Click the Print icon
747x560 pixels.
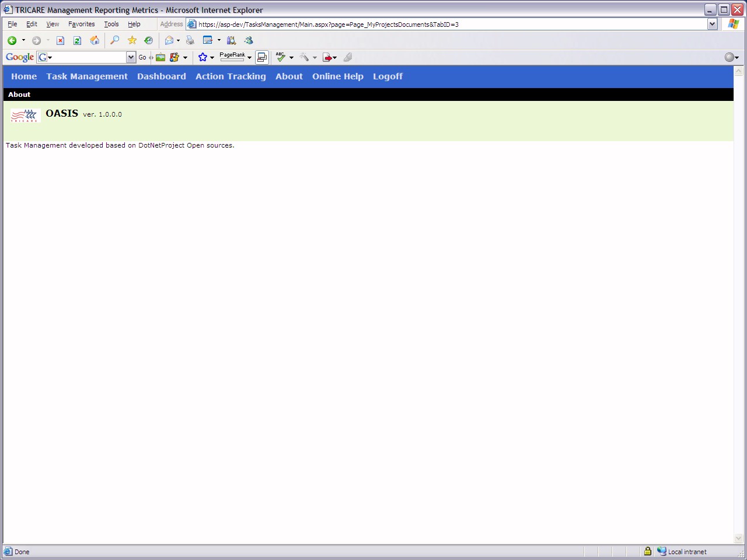190,40
